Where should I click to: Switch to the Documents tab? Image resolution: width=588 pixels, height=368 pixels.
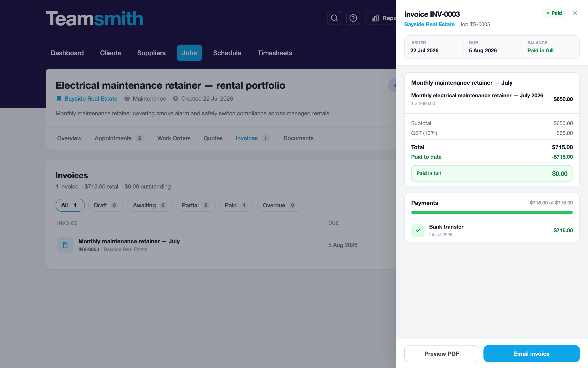(298, 138)
